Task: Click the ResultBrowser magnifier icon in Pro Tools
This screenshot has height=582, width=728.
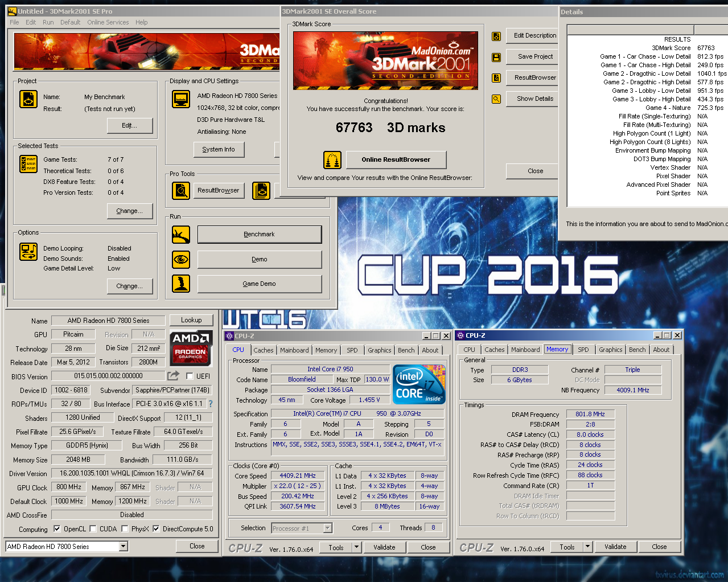Action: (x=181, y=190)
